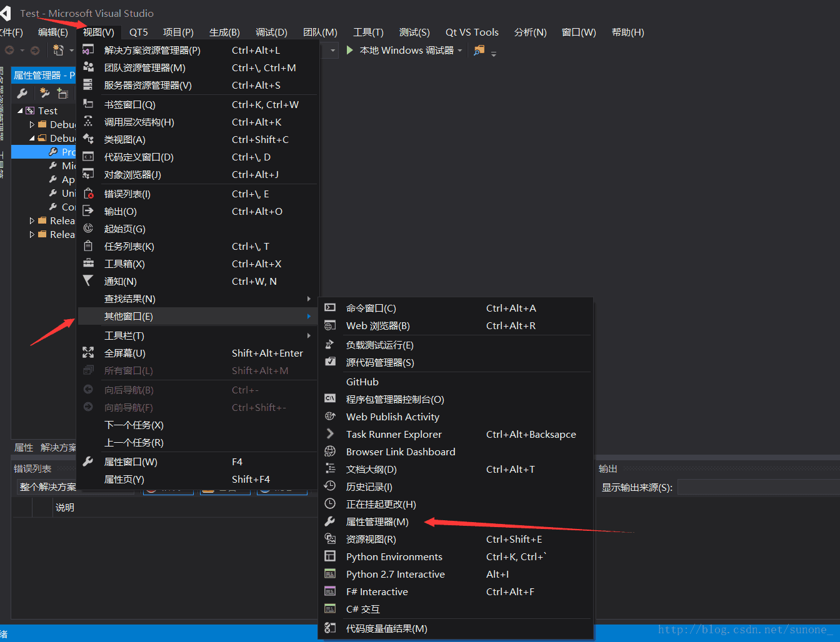This screenshot has height=642, width=840.
Task: Collapse the Test project tree node
Action: click(21, 111)
